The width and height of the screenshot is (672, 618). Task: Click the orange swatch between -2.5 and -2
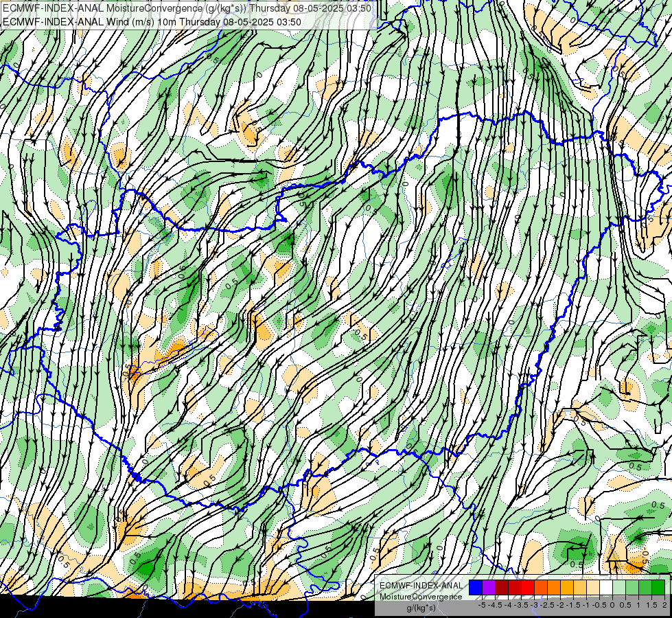click(x=554, y=588)
